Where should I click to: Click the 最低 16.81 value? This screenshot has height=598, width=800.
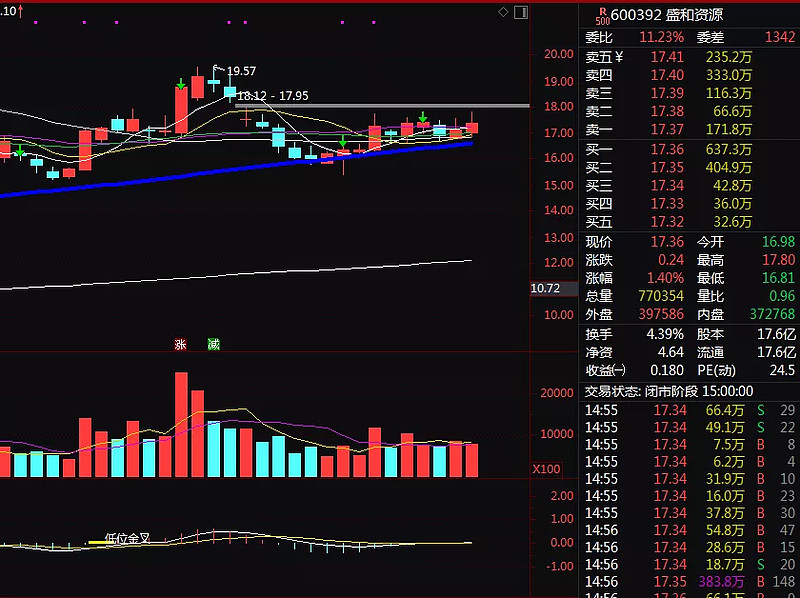tap(779, 278)
